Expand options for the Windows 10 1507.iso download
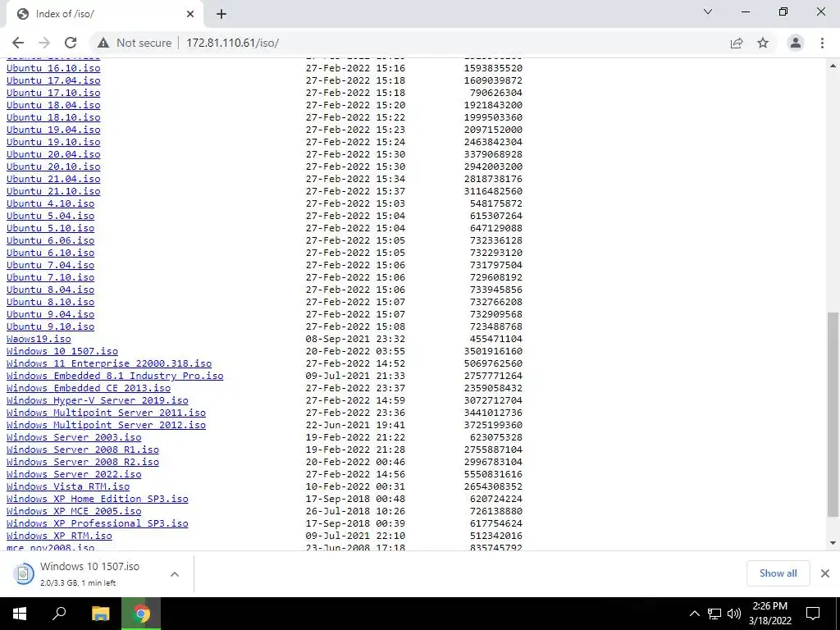 pyautogui.click(x=175, y=573)
